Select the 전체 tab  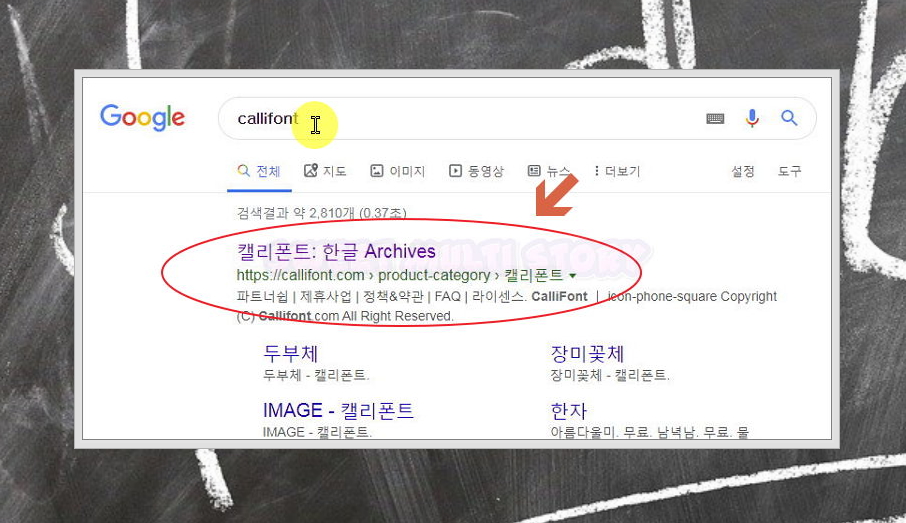[259, 171]
